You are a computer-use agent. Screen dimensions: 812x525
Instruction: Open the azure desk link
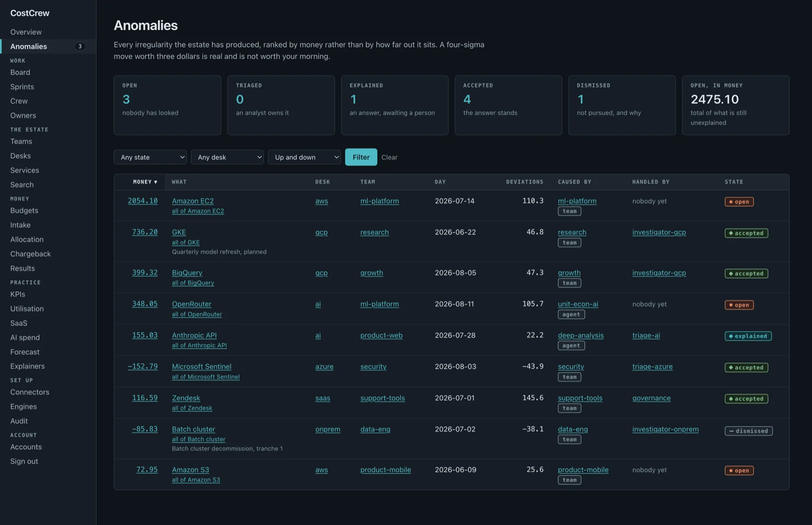point(324,366)
